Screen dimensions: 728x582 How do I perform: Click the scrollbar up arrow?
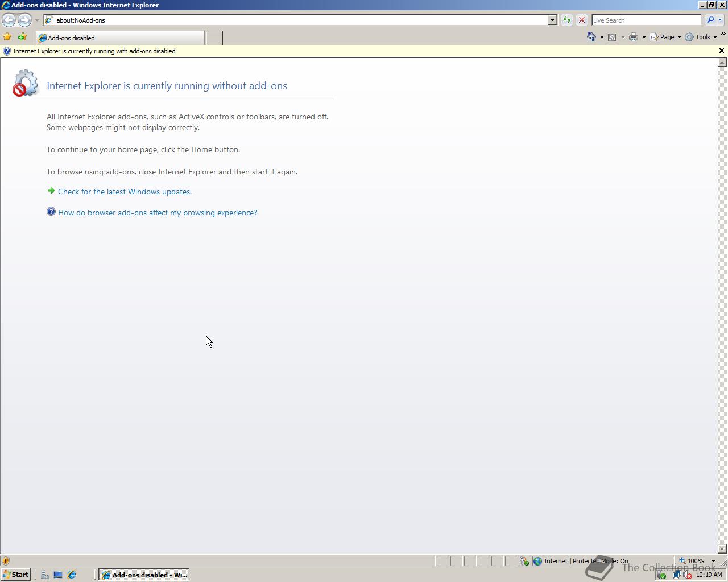(x=722, y=63)
